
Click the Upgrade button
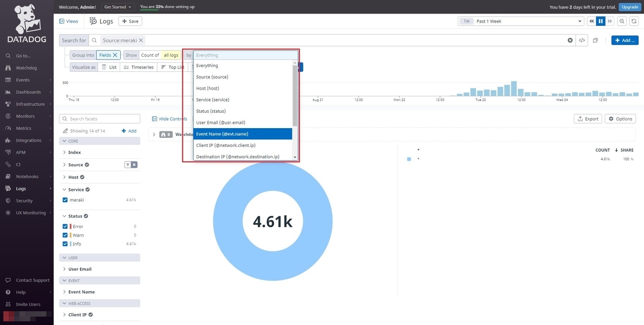(629, 7)
